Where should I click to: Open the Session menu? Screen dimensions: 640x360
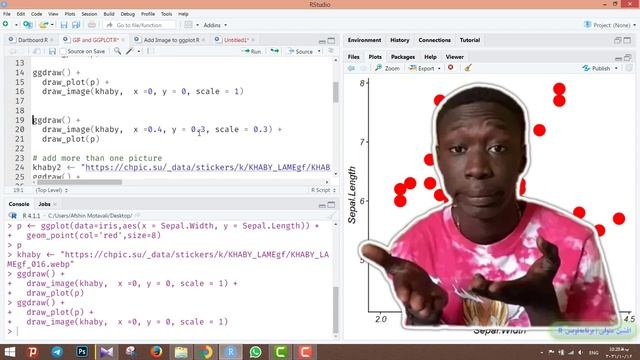coord(89,14)
